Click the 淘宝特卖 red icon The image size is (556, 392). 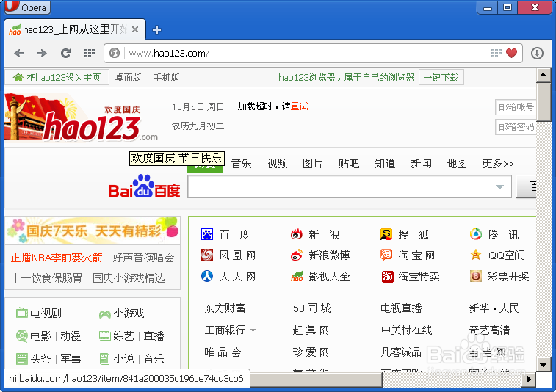pyautogui.click(x=388, y=276)
